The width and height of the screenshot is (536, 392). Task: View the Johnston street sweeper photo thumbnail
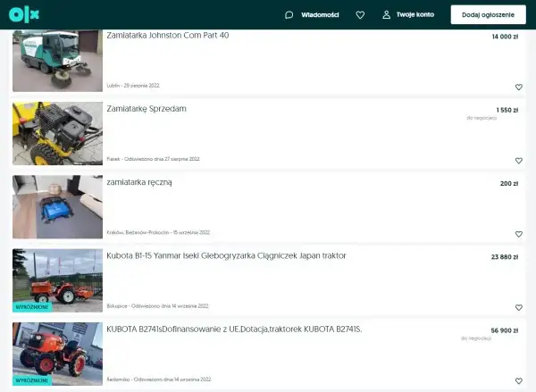(x=57, y=61)
